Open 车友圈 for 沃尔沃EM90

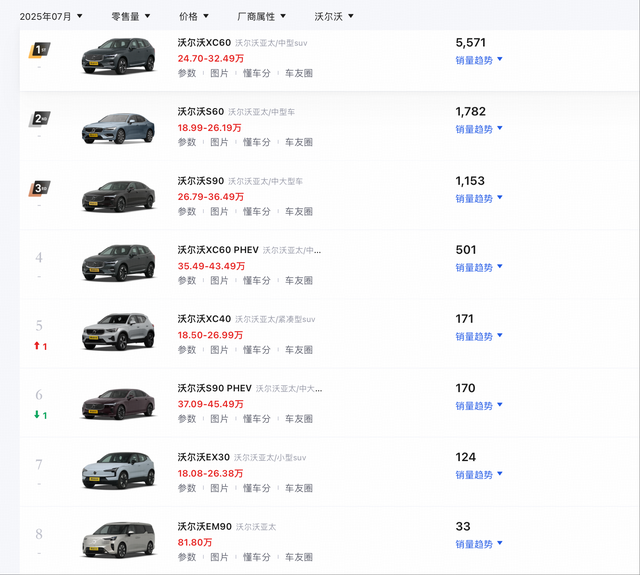click(299, 557)
